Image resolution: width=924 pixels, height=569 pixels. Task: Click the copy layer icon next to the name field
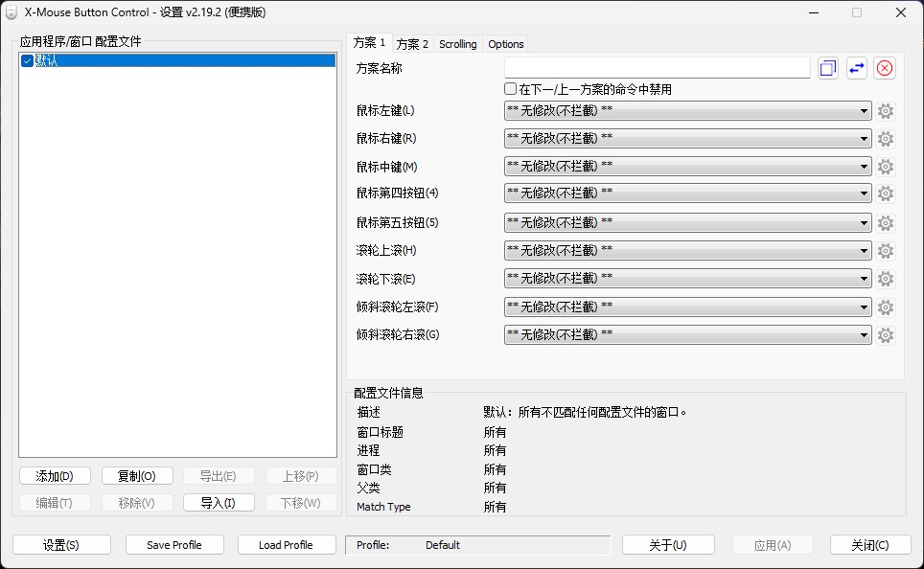click(828, 68)
